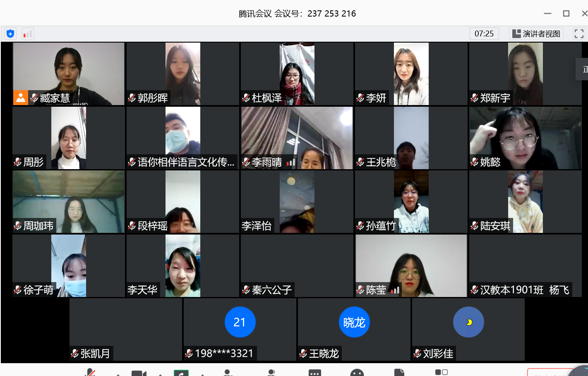Click the meeting title 腾讯会议 会议号: 237 253 216

pyautogui.click(x=297, y=14)
